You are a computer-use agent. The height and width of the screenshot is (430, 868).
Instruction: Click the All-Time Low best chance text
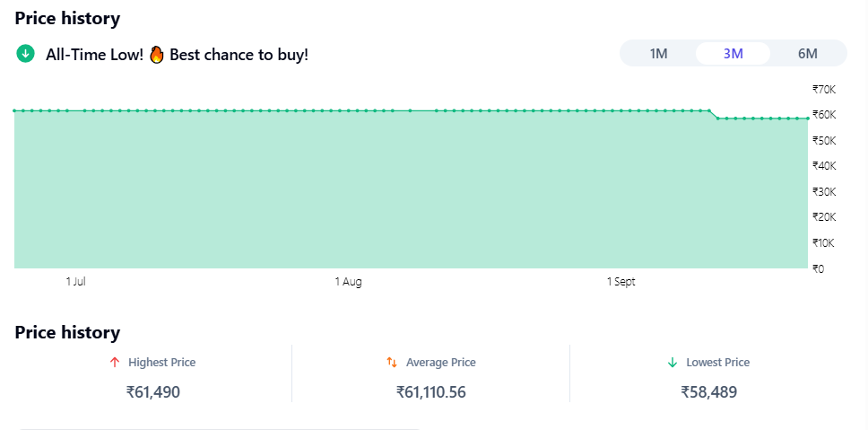coord(177,55)
